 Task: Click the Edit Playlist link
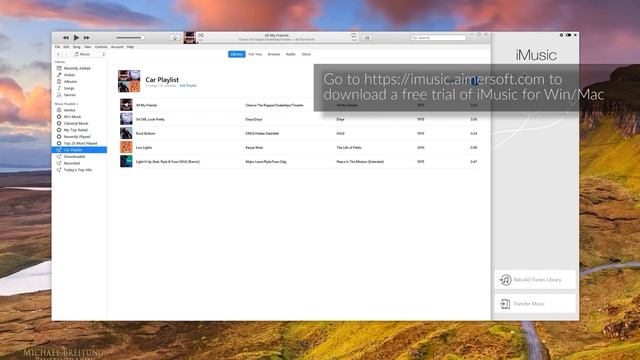188,86
